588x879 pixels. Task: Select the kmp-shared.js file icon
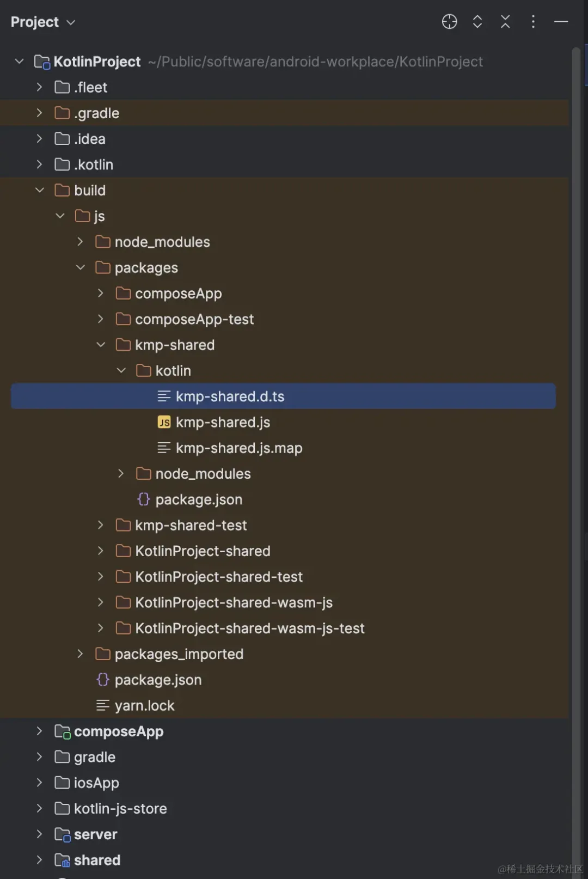164,422
